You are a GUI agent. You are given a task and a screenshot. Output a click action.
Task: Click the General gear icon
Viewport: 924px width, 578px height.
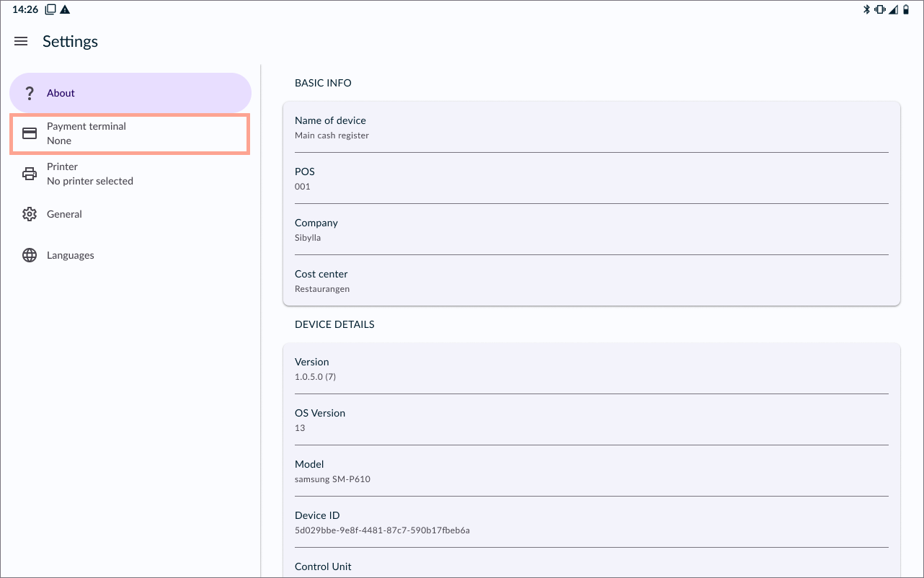(30, 214)
